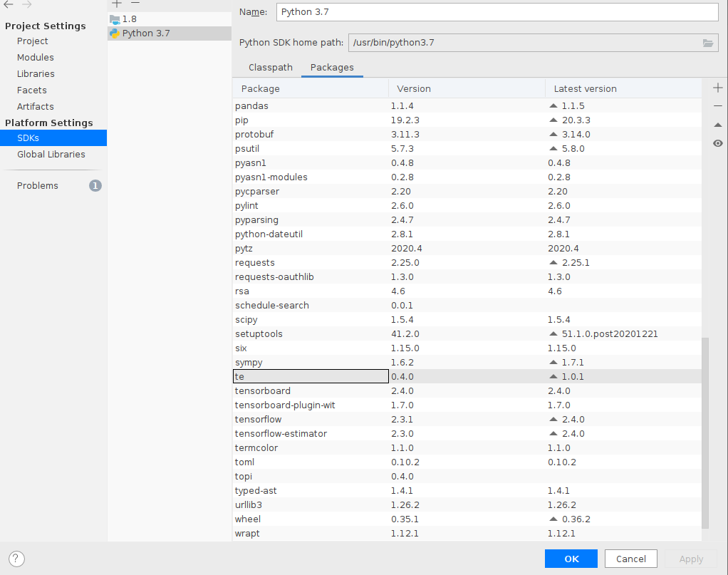728x575 pixels.
Task: Open Facets settings section
Action: tap(32, 90)
